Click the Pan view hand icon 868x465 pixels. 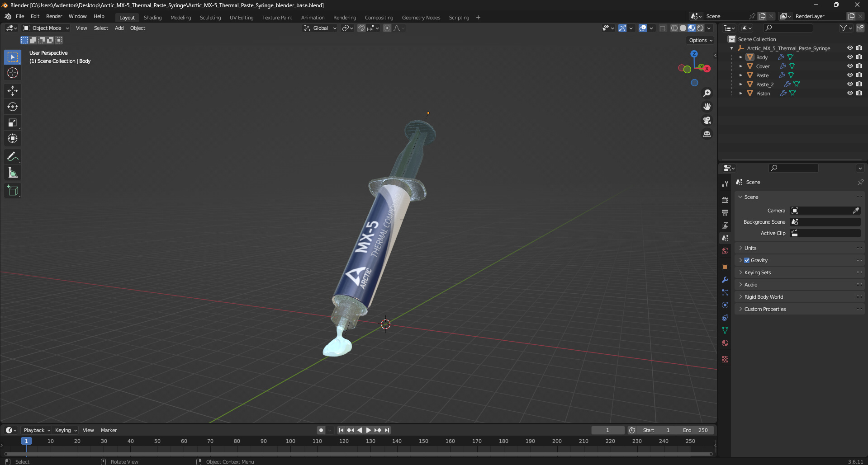pyautogui.click(x=707, y=107)
